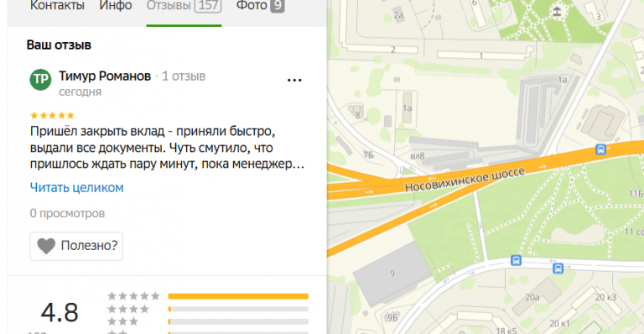Screen dimensions: 644x334
Task: Click the '1 отзыв' count text
Action: point(184,76)
